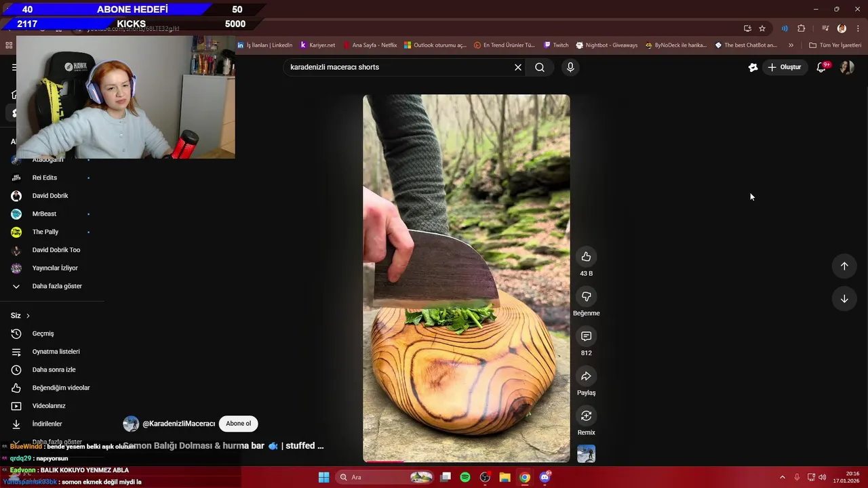Expand the Siz section chevron
The image size is (868, 488).
click(28, 316)
